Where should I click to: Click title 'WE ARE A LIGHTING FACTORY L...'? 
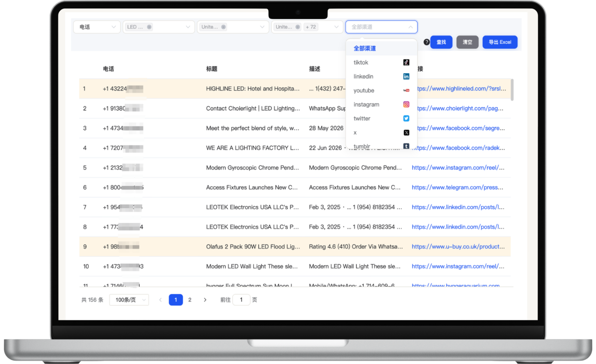(x=252, y=148)
